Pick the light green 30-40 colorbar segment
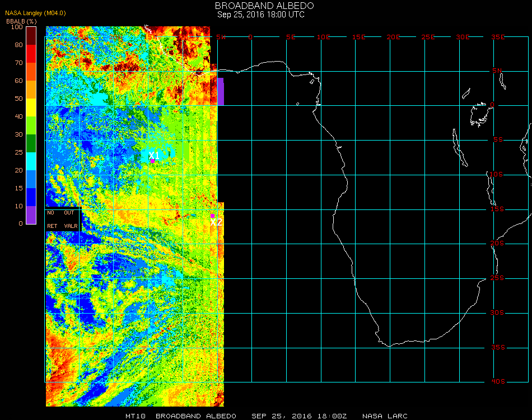532x420 pixels. tap(31, 125)
